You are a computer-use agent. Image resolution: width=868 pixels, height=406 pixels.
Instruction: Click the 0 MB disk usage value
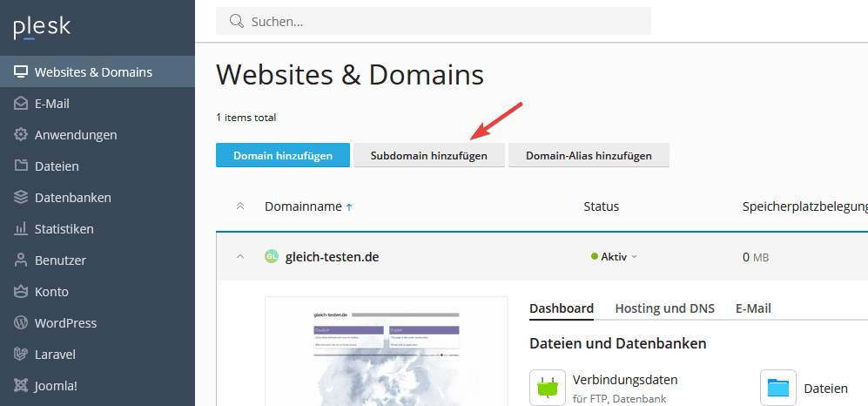pos(756,257)
